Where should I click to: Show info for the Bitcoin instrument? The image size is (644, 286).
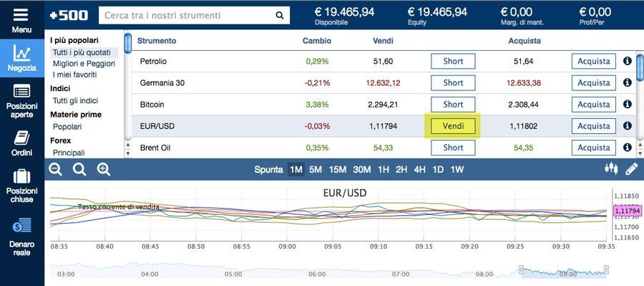click(627, 104)
